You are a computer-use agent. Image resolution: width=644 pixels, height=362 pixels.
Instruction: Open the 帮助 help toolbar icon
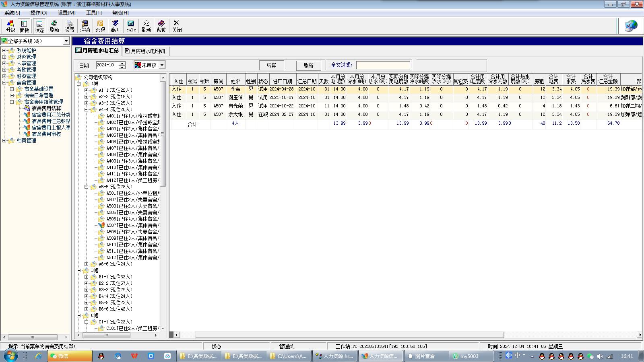tap(161, 26)
